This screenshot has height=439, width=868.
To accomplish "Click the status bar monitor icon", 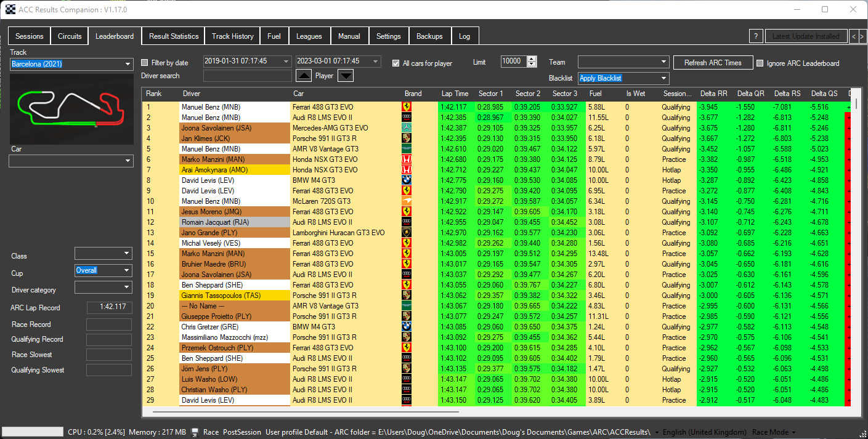I will [x=195, y=432].
